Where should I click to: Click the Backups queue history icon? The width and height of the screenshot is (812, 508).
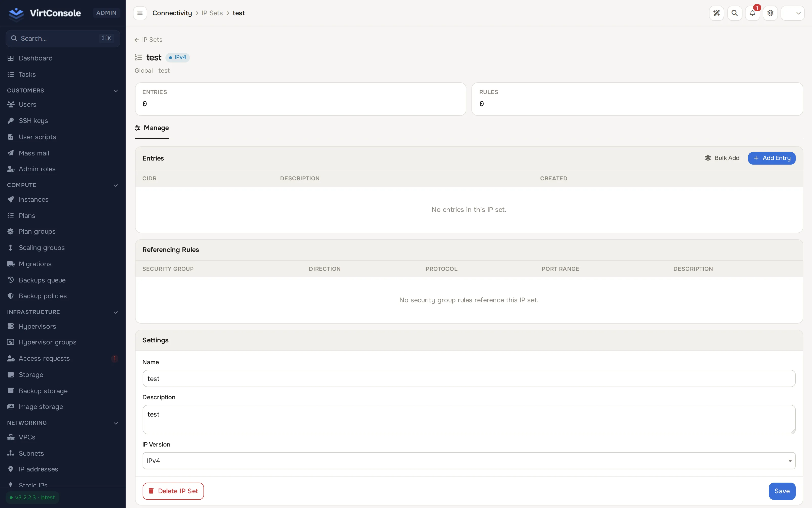click(11, 280)
